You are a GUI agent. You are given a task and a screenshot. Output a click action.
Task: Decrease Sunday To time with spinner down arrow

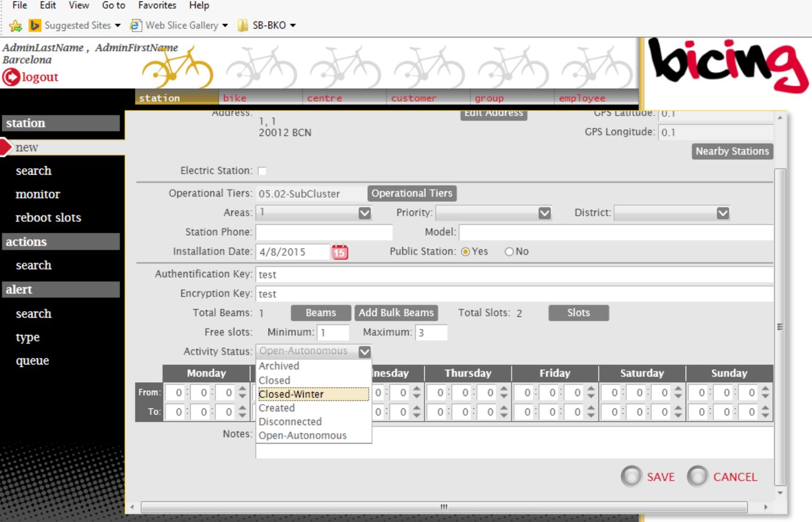(x=765, y=415)
